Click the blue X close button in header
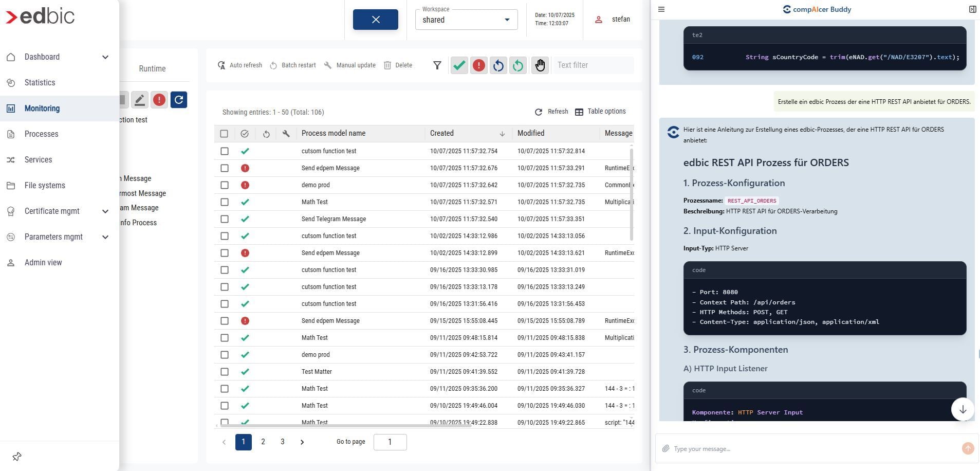Screen dimensions: 980x471 [376, 20]
